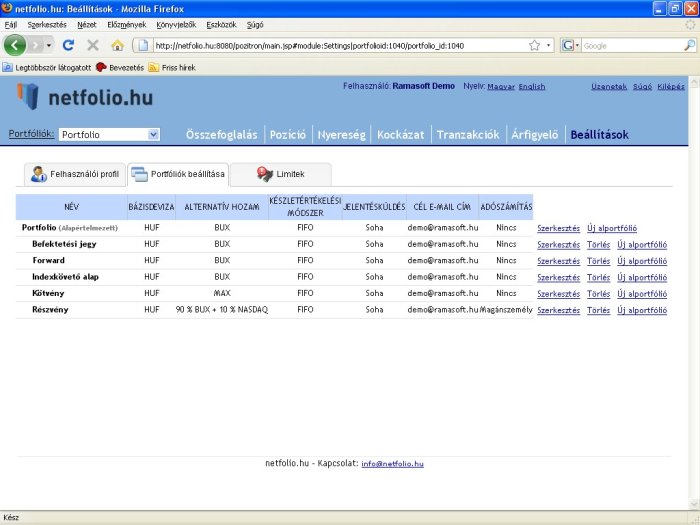The width and height of the screenshot is (700, 525).
Task: Click the NÉV column header
Action: 71,207
